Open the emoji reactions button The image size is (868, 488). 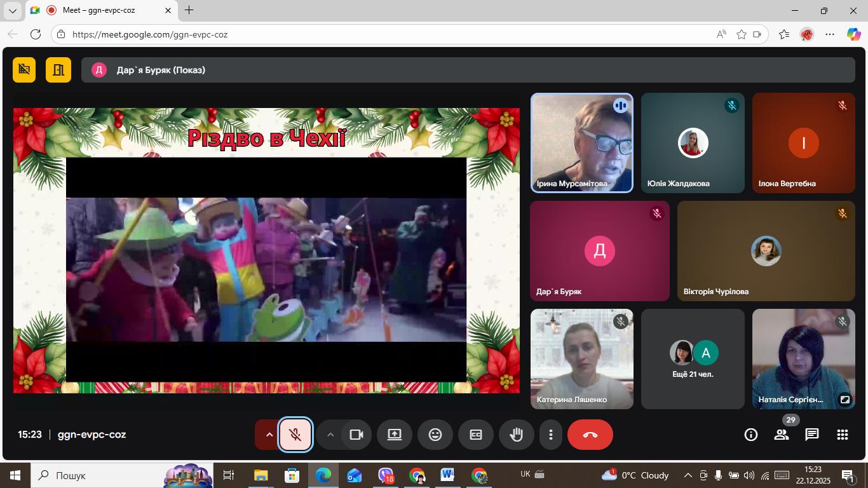(435, 435)
